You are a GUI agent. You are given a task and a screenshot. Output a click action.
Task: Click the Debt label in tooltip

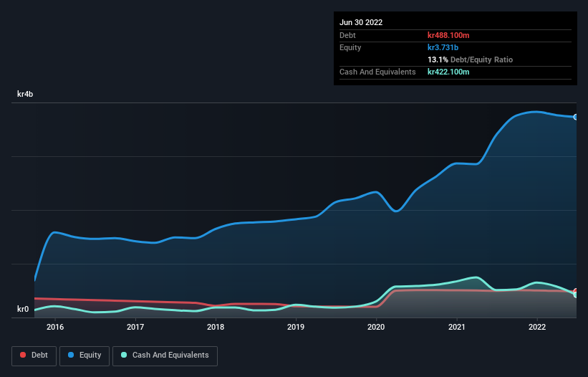[x=347, y=35]
